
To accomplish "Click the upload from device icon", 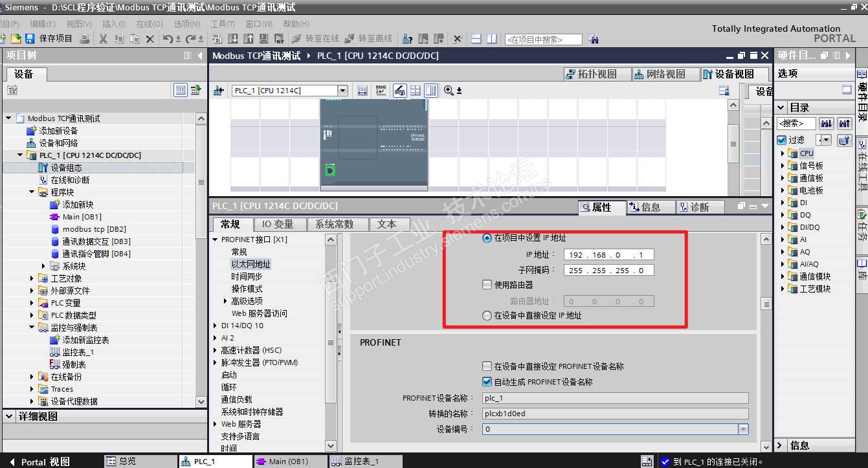I will (x=249, y=39).
